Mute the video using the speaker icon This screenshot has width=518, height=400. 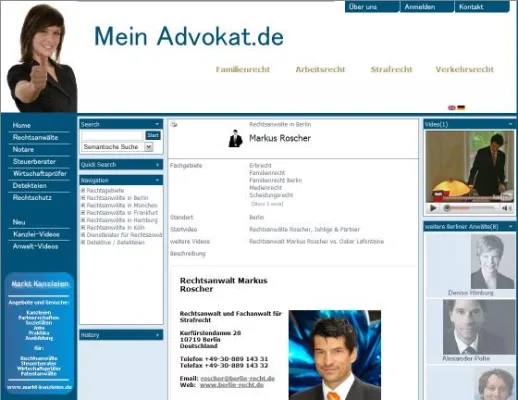click(x=506, y=208)
